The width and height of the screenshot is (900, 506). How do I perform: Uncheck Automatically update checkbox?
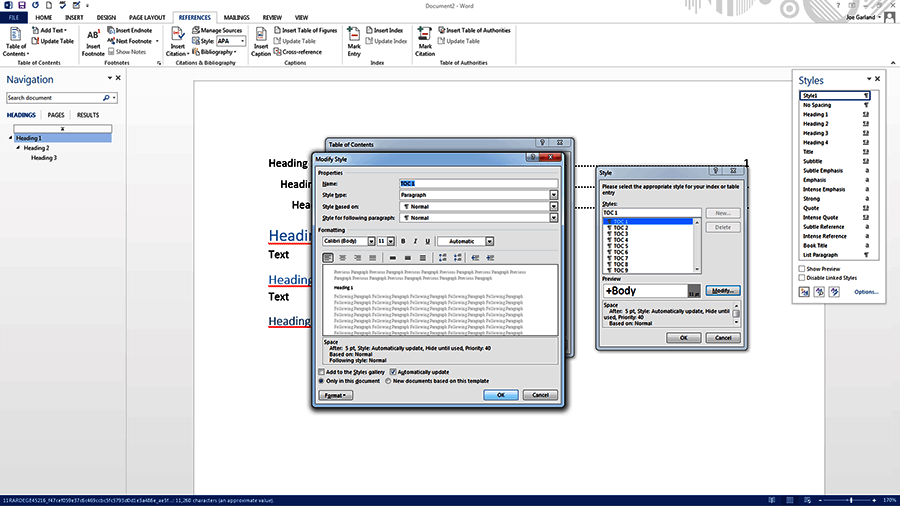393,372
